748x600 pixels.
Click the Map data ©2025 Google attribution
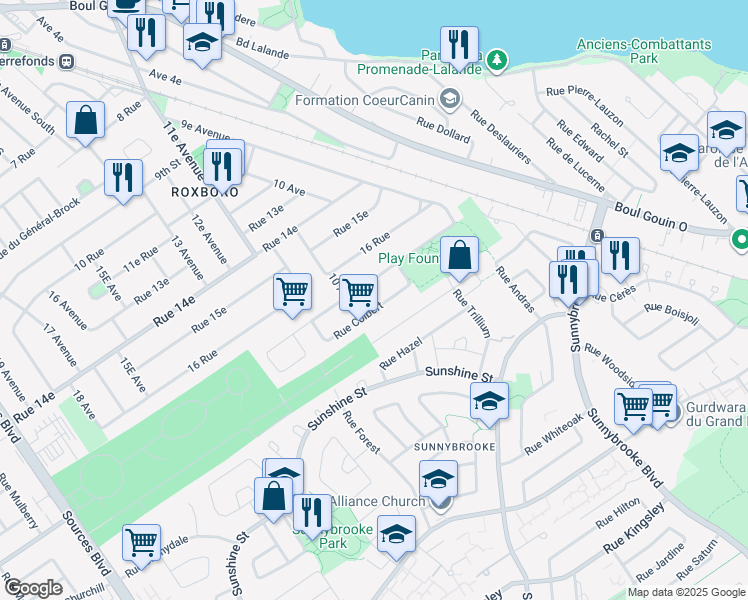[686, 592]
